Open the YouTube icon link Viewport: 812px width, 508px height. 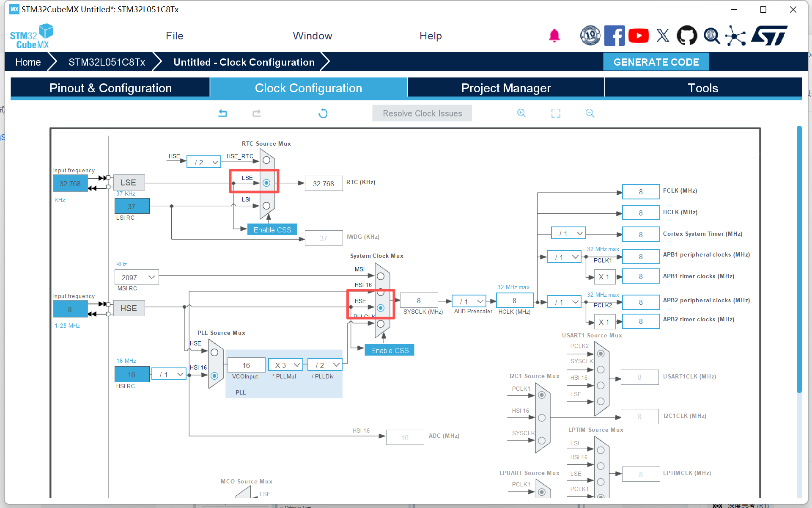639,36
